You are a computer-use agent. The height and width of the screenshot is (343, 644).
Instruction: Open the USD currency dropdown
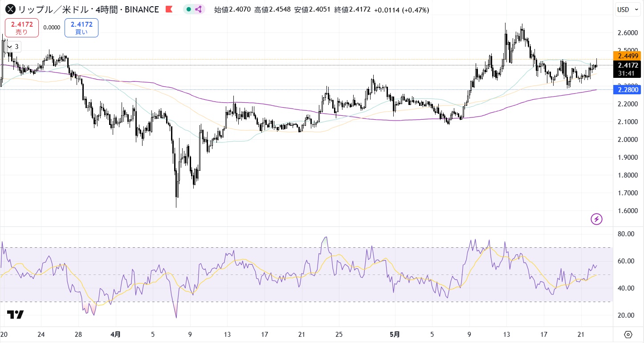tap(628, 9)
